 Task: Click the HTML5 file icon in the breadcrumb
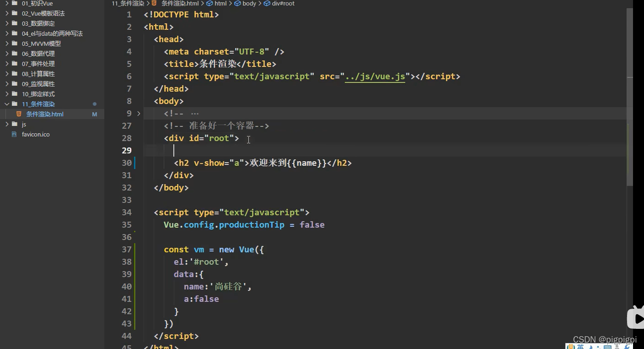[154, 3]
